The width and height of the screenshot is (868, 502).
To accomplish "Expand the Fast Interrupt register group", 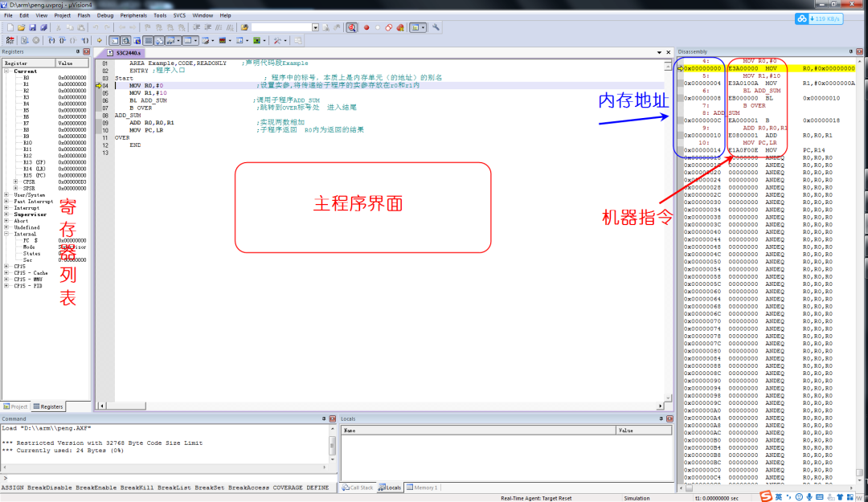I will 6,202.
